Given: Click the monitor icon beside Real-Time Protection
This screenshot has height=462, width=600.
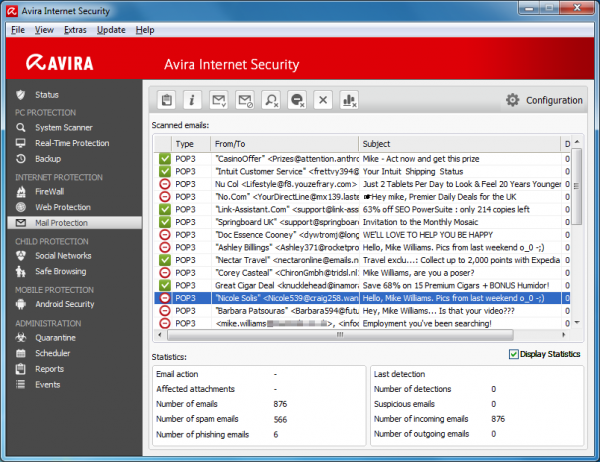Looking at the screenshot, I should (x=21, y=143).
